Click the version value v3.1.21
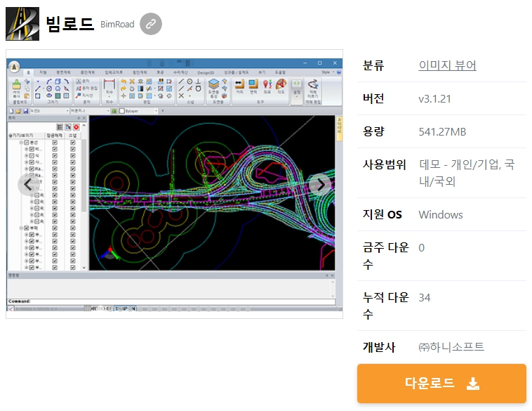This screenshot has height=411, width=532. [x=434, y=99]
